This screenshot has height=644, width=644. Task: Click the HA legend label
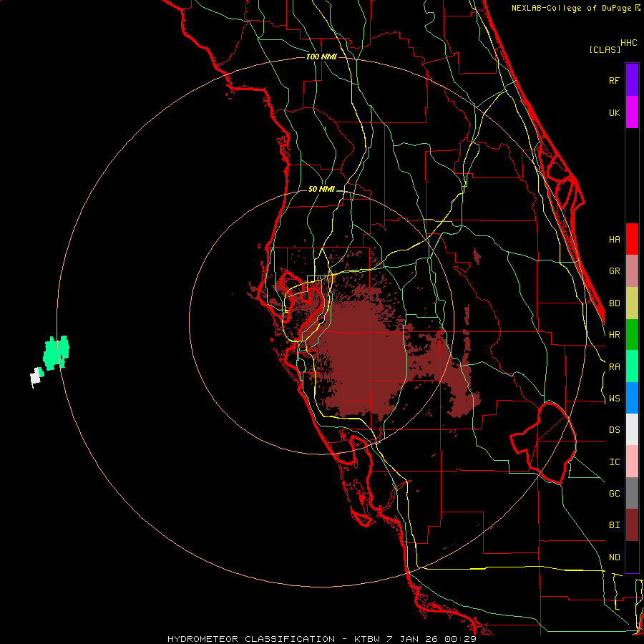(614, 239)
